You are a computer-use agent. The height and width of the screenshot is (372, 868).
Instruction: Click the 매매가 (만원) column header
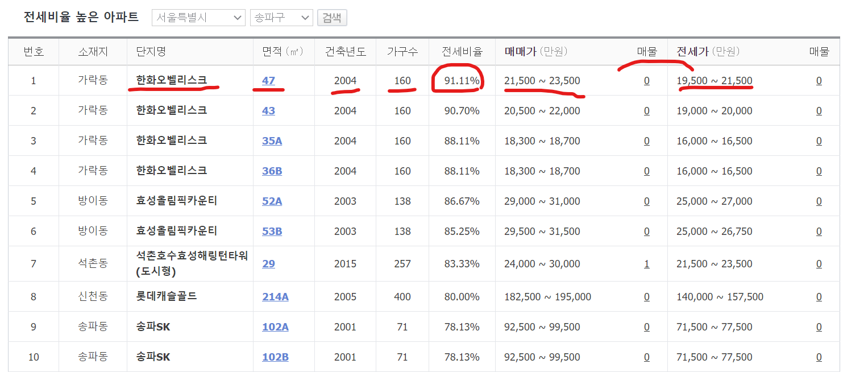(536, 52)
